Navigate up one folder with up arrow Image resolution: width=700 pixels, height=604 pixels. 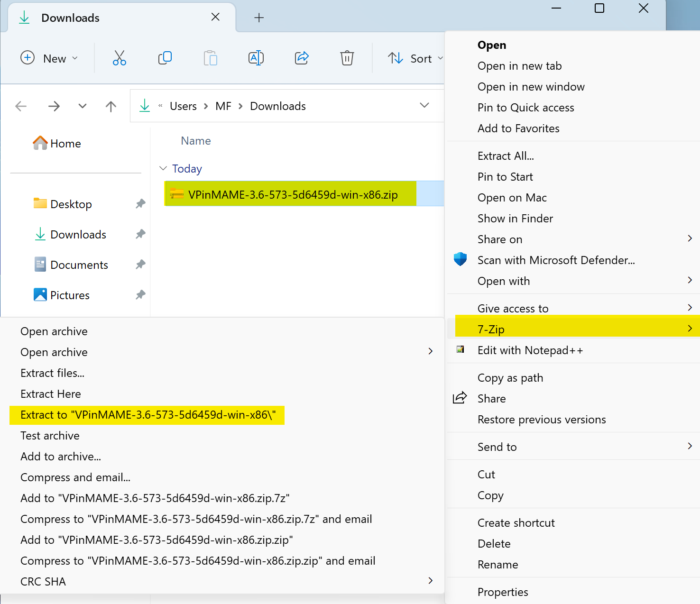pyautogui.click(x=111, y=106)
